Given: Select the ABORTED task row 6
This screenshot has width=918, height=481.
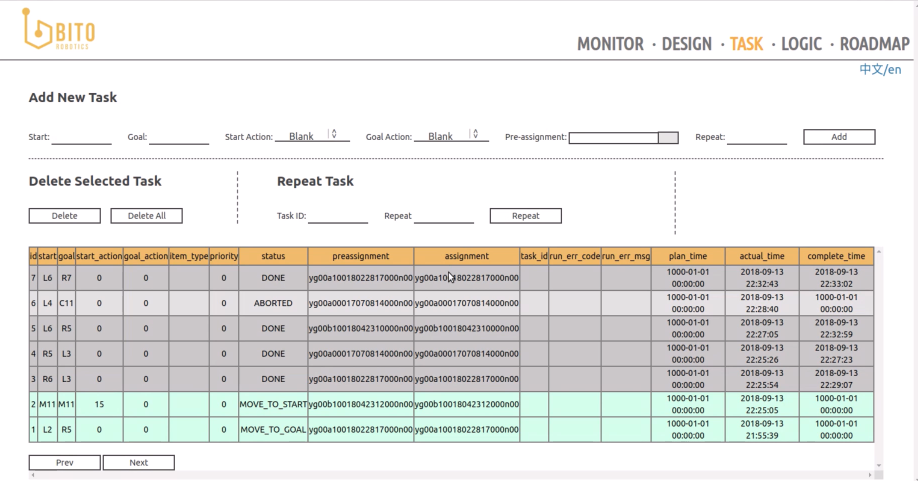Looking at the screenshot, I should coord(273,303).
